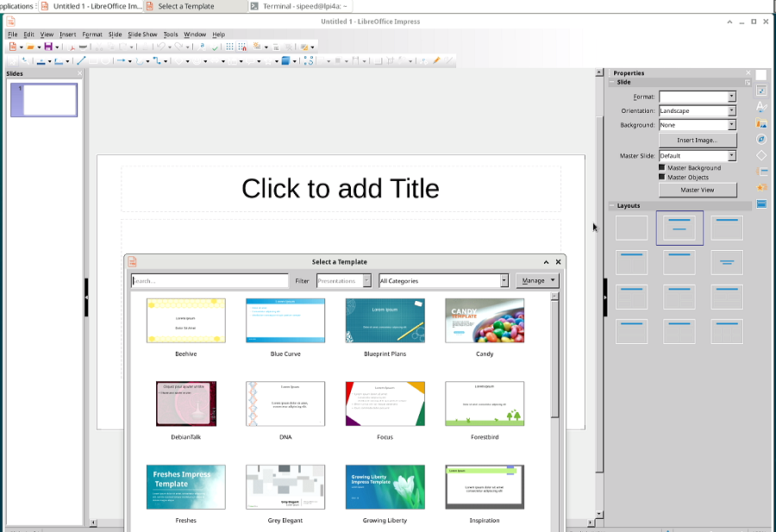Collapse the Layouts section

(612, 205)
